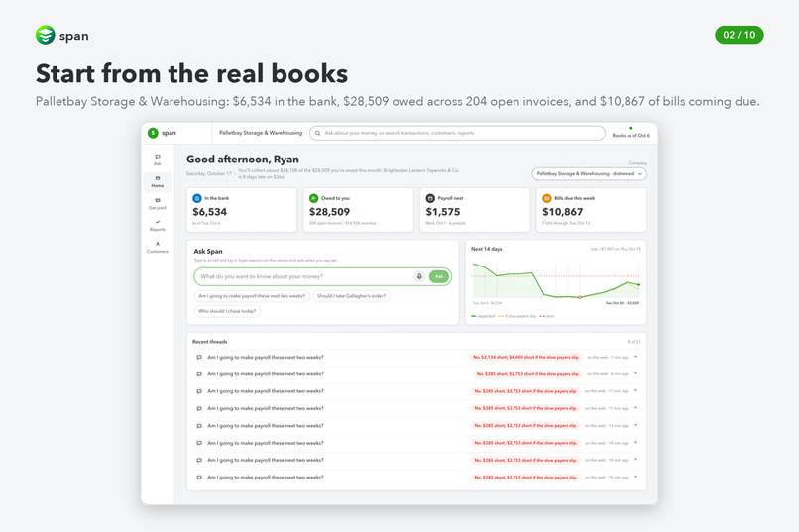This screenshot has width=799, height=532.
Task: Click 'Books as of Oct 6' text
Action: point(630,136)
